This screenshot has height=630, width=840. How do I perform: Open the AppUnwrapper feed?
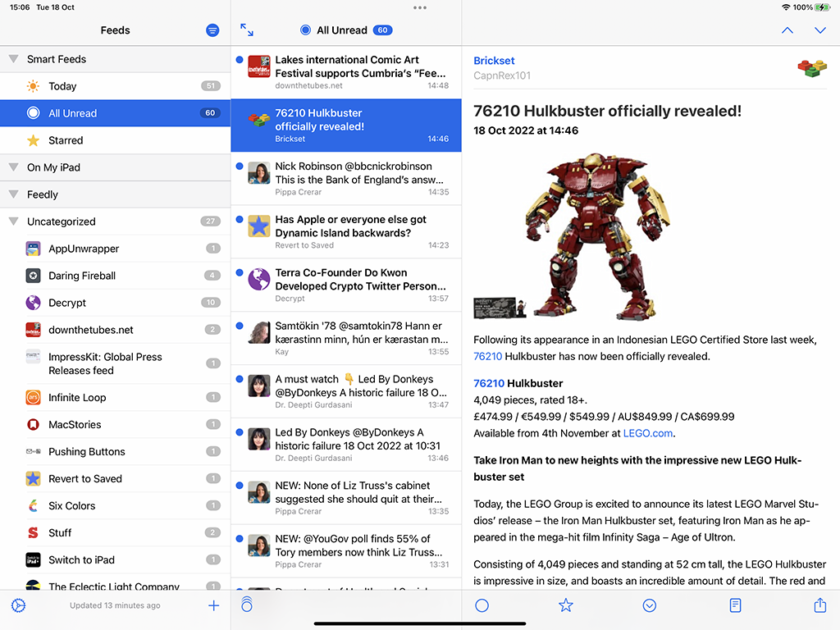pyautogui.click(x=115, y=249)
